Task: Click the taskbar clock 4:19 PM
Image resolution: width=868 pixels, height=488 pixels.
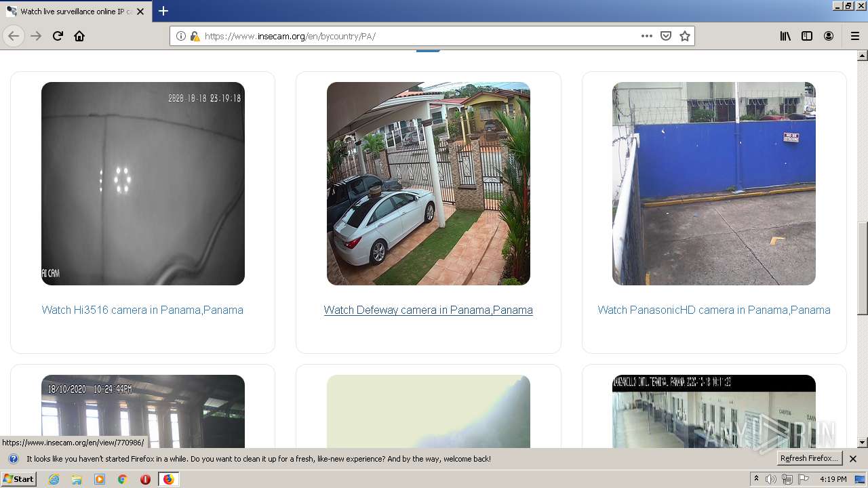Action: pyautogui.click(x=833, y=479)
